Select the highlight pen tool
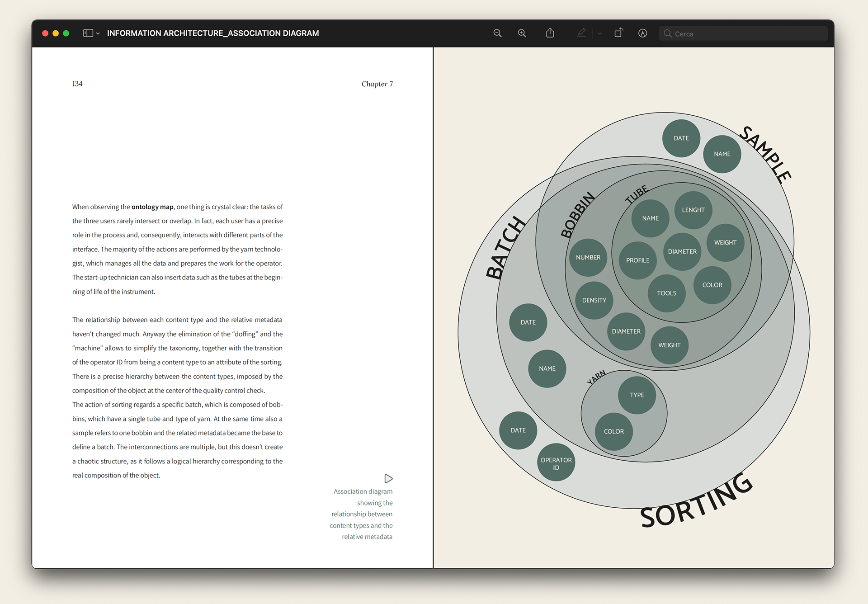 (581, 33)
